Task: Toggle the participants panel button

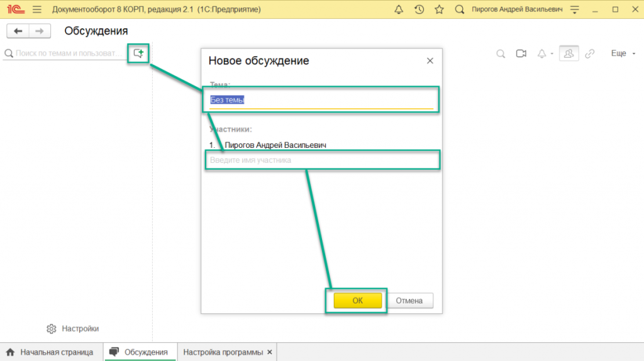Action: pos(569,53)
